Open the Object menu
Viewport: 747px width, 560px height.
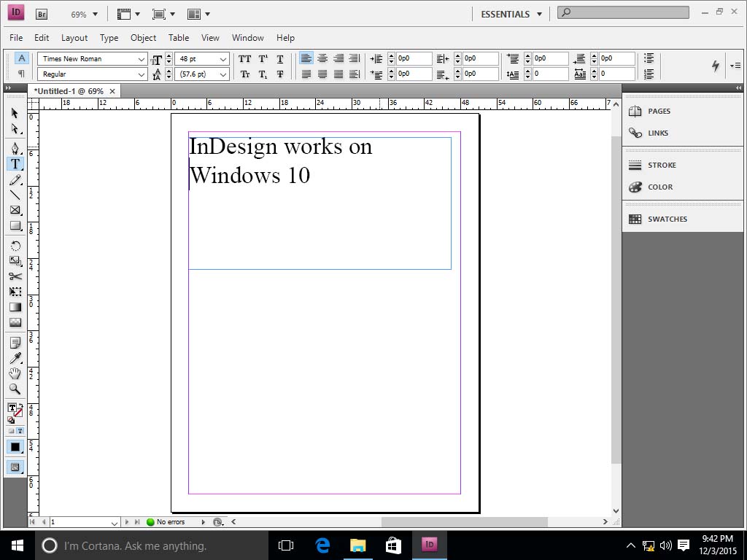143,38
